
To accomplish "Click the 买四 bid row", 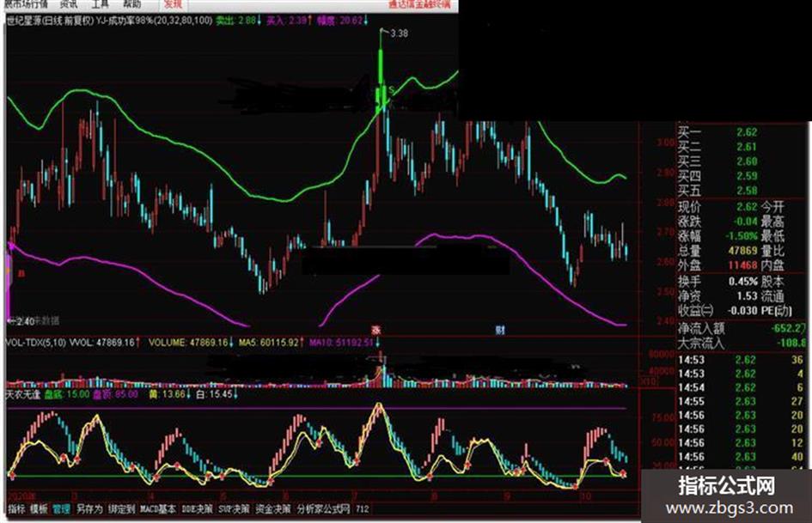I will coord(717,175).
